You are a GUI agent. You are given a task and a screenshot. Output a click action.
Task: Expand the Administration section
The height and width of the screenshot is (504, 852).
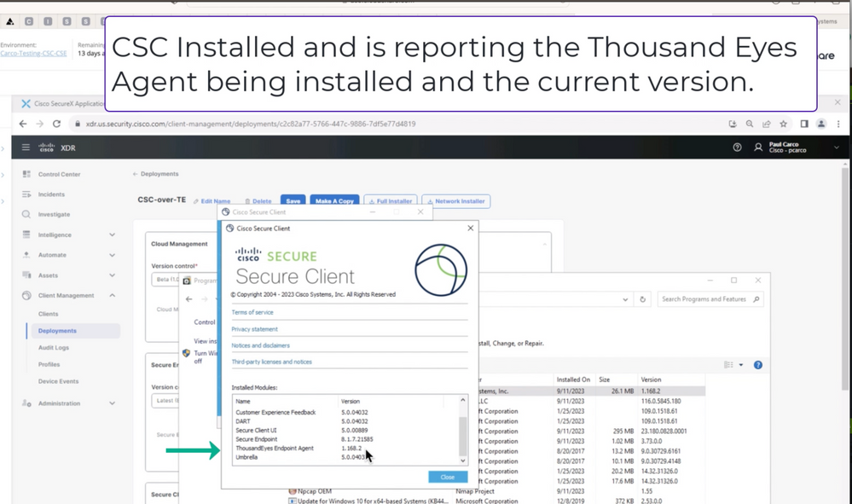pos(113,403)
